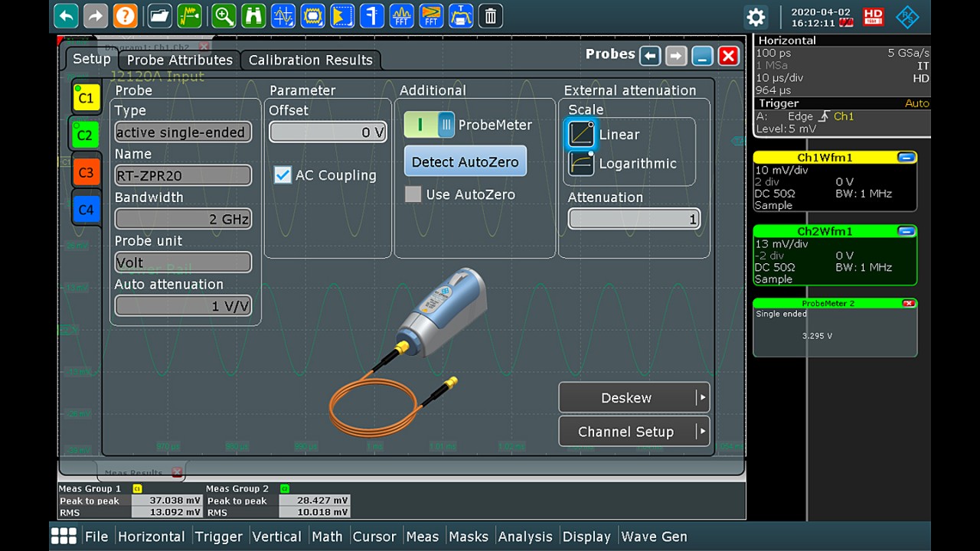Open the Trigger menu
Viewport: 980px width, 551px height.
[x=218, y=536]
